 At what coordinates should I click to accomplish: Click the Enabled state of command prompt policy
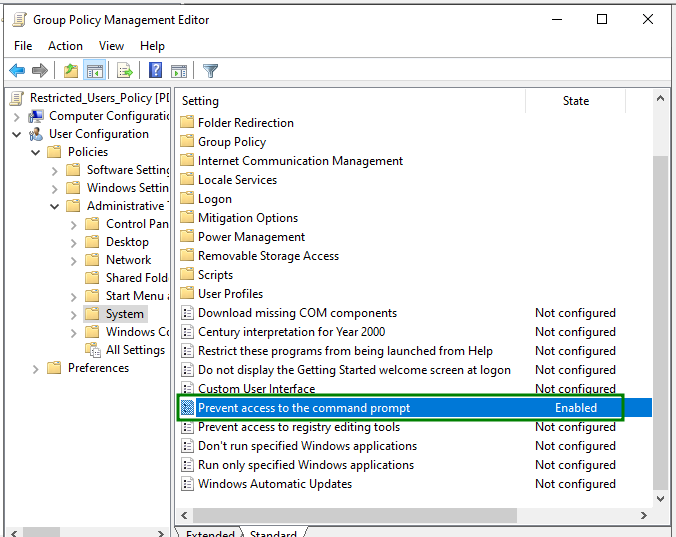pyautogui.click(x=576, y=408)
